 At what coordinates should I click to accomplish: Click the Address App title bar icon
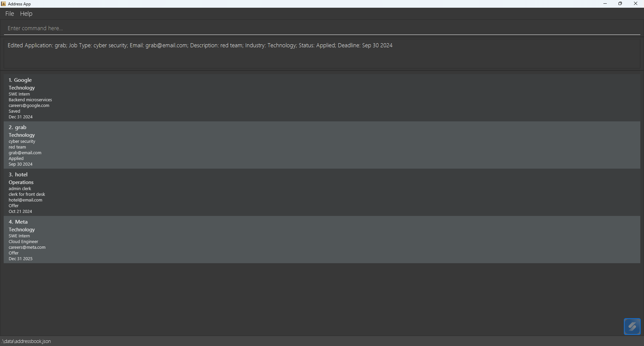point(3,4)
